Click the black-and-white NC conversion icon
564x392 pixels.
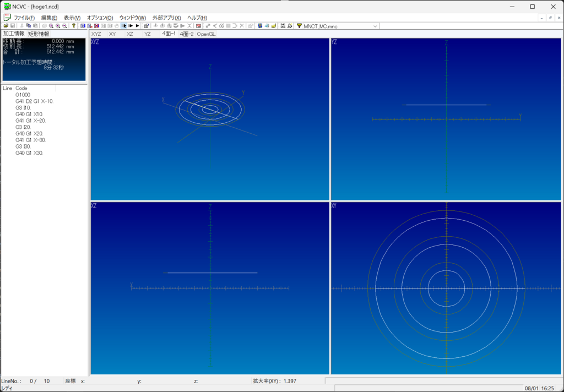click(x=283, y=26)
